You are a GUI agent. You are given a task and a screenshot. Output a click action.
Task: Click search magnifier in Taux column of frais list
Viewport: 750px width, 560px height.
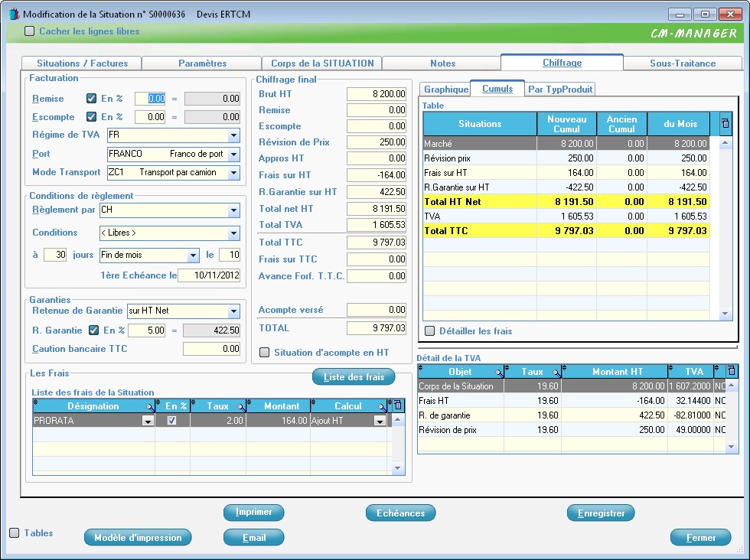[x=242, y=407]
